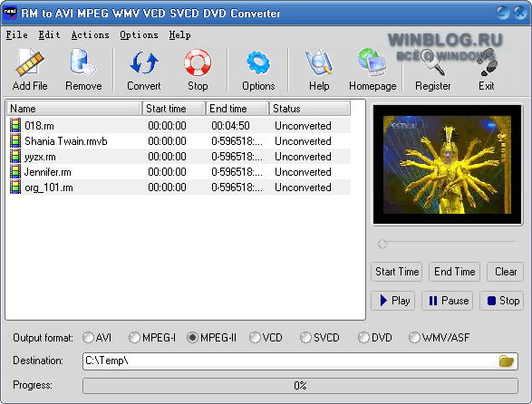Click the Add File filmstrip icon

30,63
